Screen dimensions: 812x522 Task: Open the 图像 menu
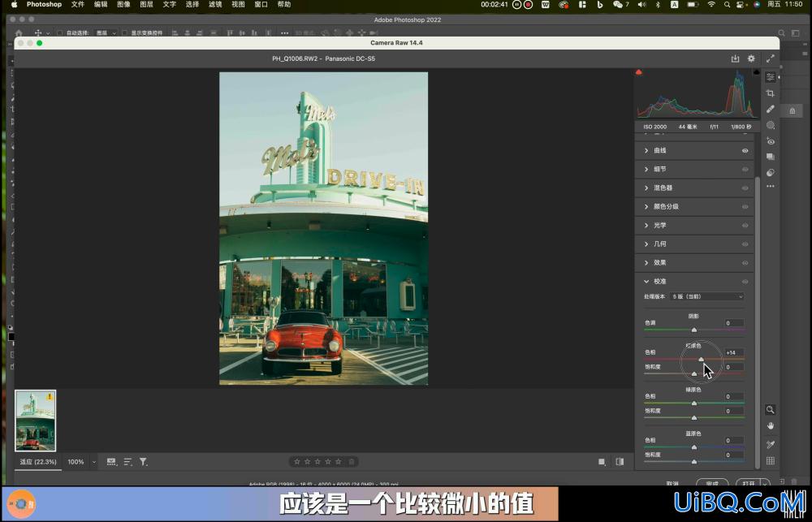123,4
